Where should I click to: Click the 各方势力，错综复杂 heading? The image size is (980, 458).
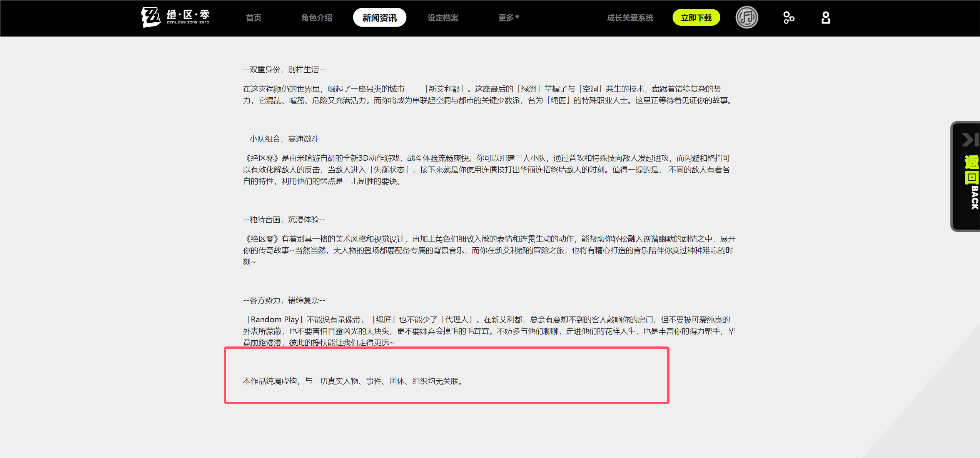(x=284, y=300)
